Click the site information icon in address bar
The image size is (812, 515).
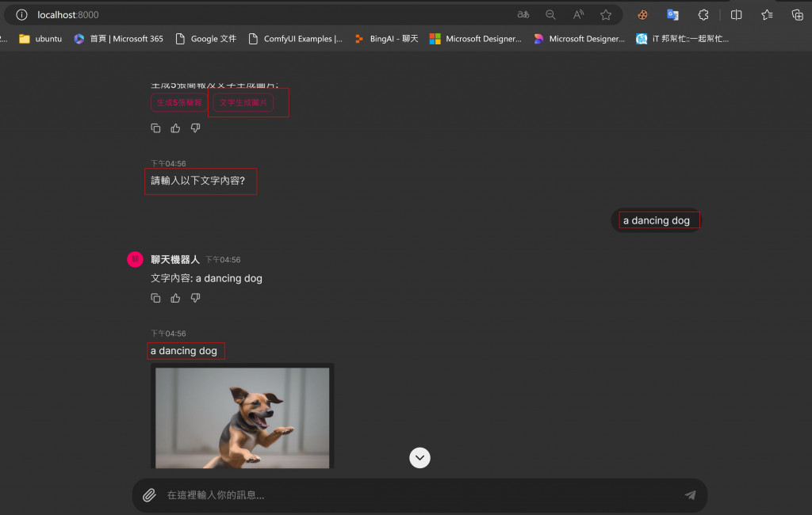[x=21, y=14]
